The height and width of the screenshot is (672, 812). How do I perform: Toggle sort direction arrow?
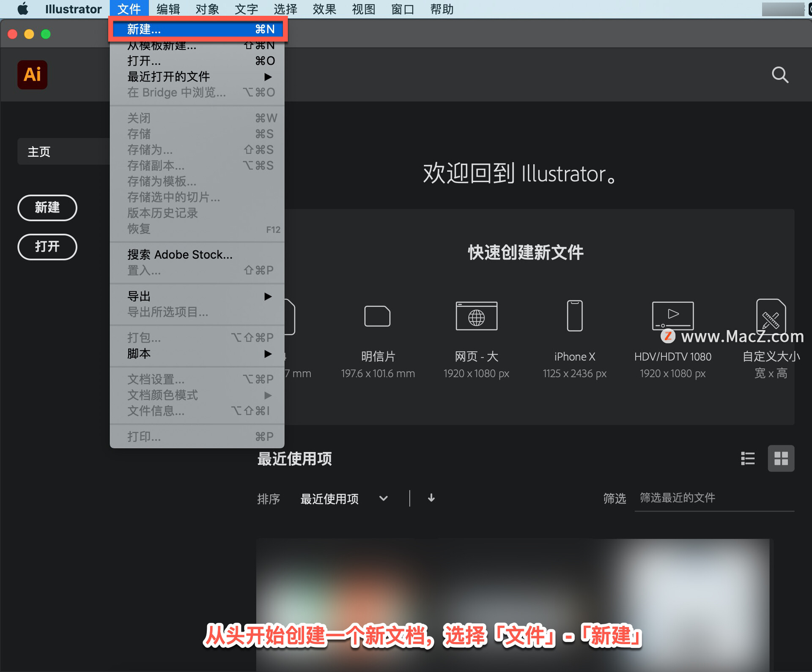431,498
